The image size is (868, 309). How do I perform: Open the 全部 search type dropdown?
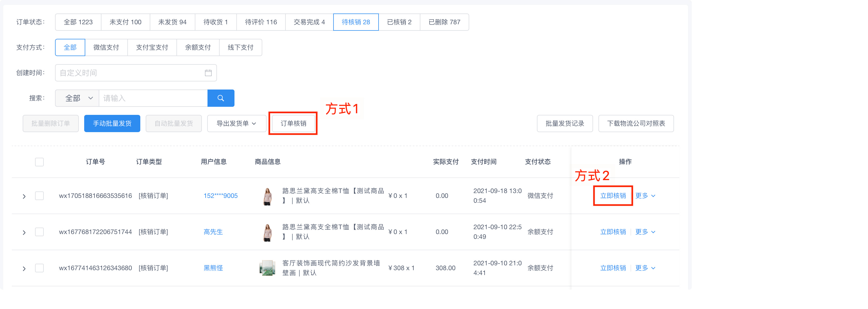point(77,98)
